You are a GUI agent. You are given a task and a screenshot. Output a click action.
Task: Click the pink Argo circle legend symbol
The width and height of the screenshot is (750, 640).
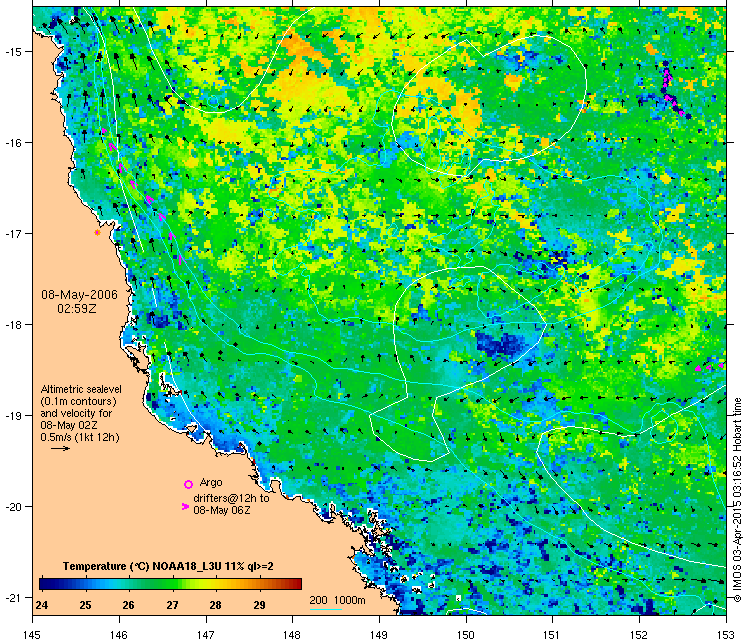188,484
